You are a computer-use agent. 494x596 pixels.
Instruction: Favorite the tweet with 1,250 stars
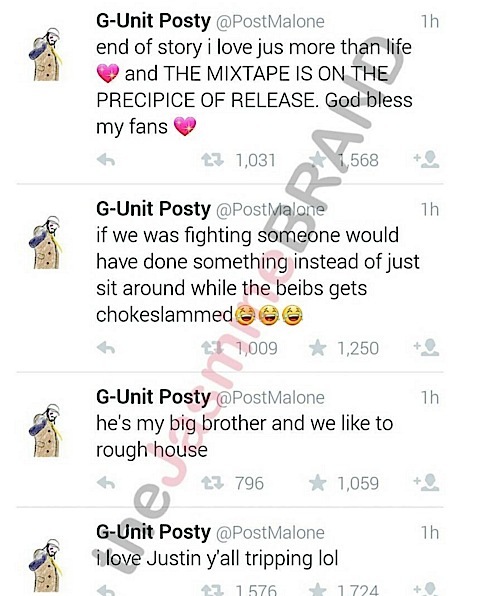[x=317, y=347]
